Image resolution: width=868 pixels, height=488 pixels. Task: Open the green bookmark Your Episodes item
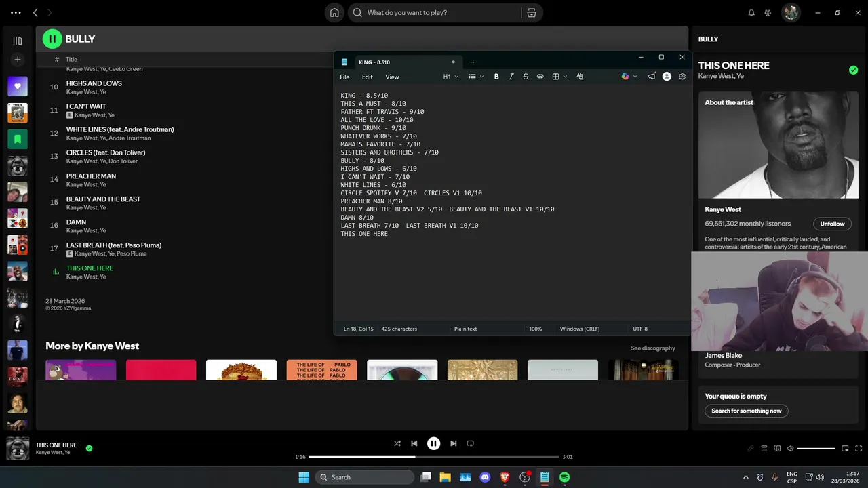18,139
